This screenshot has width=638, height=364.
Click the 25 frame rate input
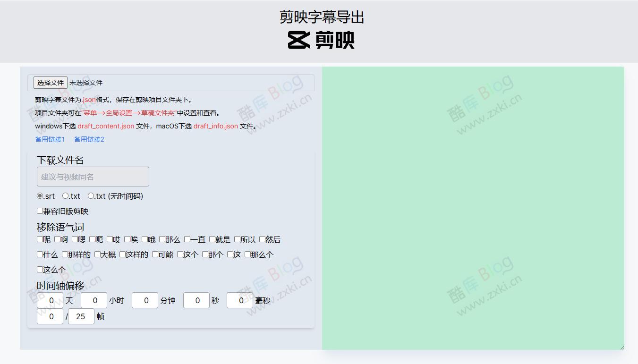(x=81, y=316)
